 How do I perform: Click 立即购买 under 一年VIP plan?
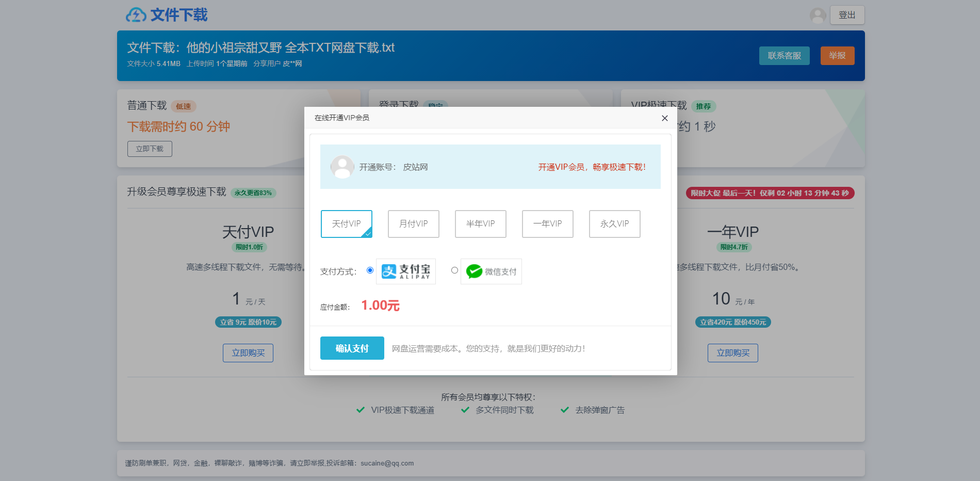(x=732, y=353)
